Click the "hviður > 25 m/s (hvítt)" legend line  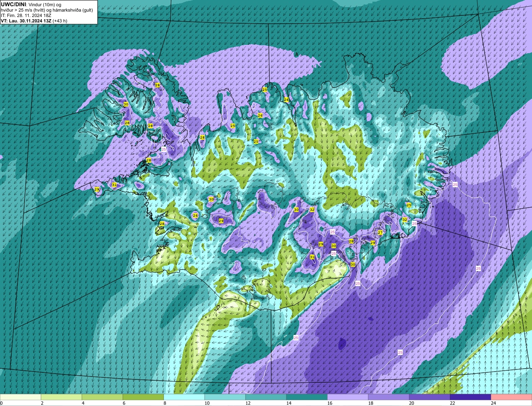tap(47, 10)
